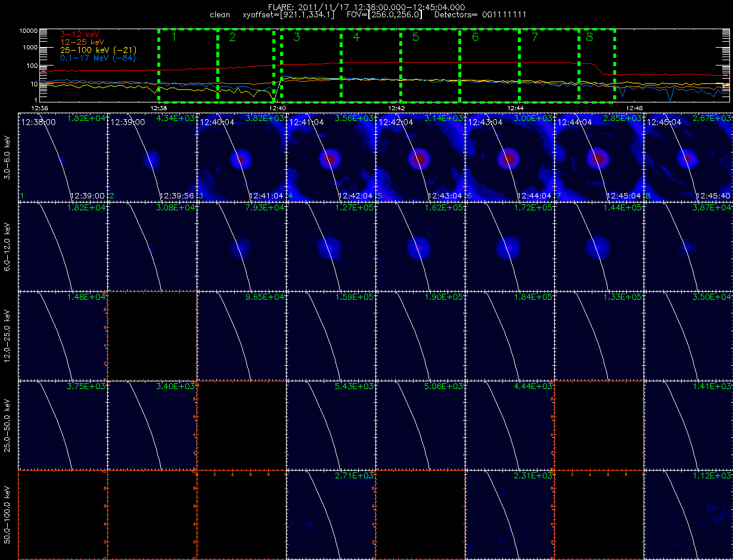
Task: Click interval marker 7 in the light curve
Action: 535,38
